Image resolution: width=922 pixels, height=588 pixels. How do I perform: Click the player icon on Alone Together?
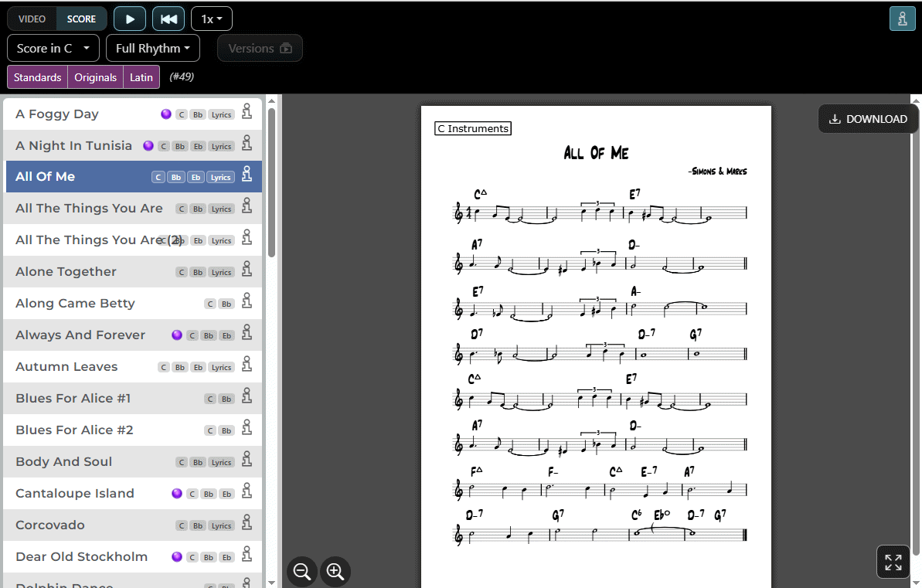(x=247, y=270)
